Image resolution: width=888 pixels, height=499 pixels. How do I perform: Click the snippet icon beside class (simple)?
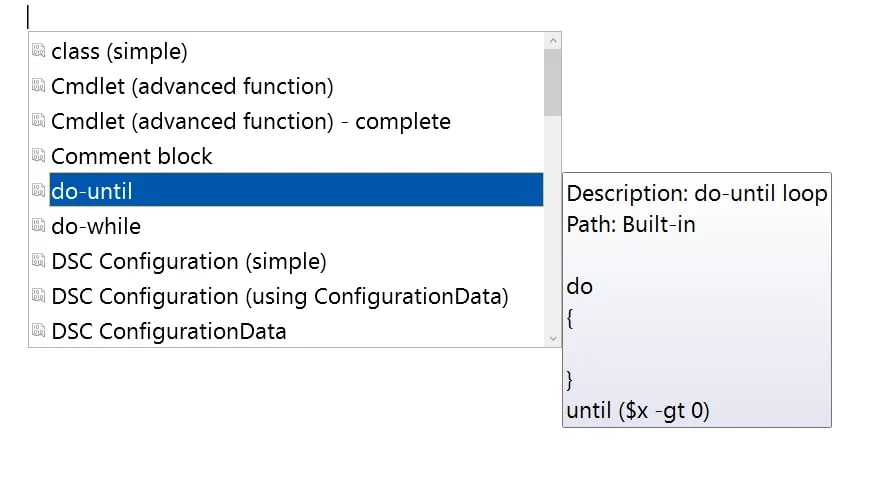coord(39,51)
